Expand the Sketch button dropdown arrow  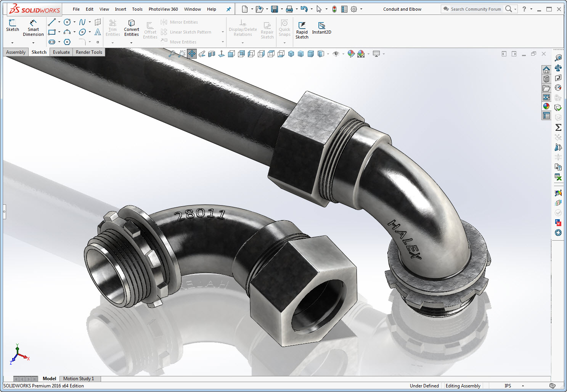pyautogui.click(x=12, y=43)
